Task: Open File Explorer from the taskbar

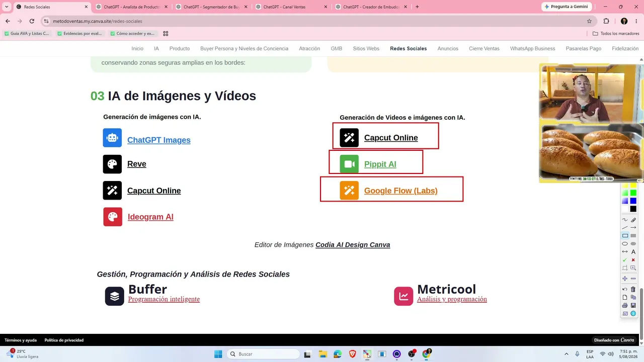Action: tap(323, 354)
